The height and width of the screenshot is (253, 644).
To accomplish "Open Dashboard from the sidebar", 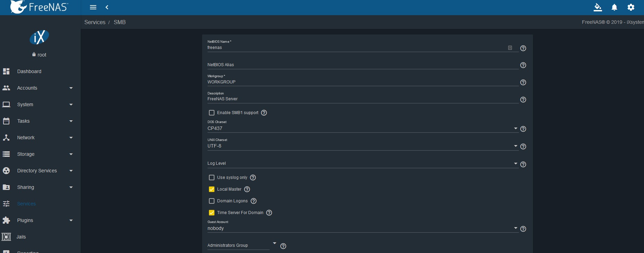I will [29, 71].
